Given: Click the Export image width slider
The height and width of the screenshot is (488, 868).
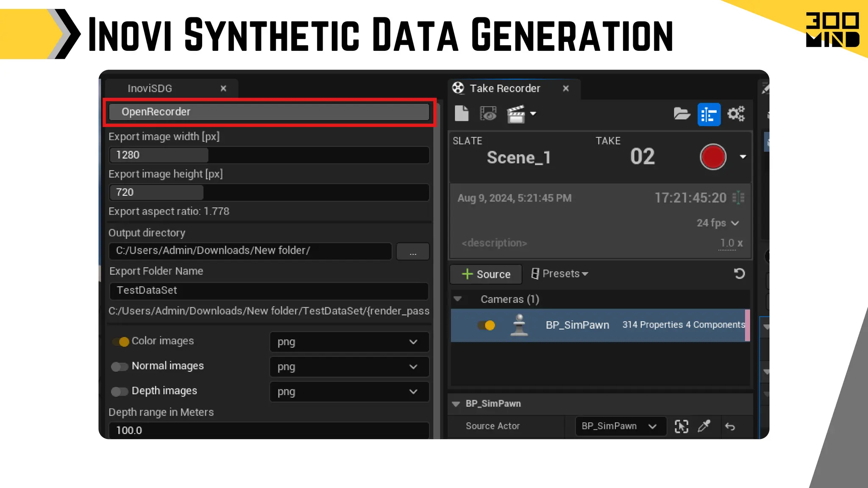Looking at the screenshot, I should [269, 155].
